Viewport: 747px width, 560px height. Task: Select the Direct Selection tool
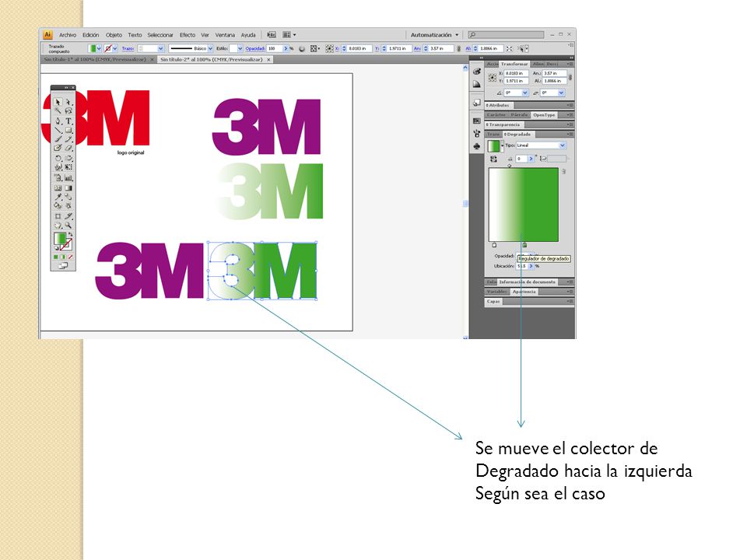[68, 101]
